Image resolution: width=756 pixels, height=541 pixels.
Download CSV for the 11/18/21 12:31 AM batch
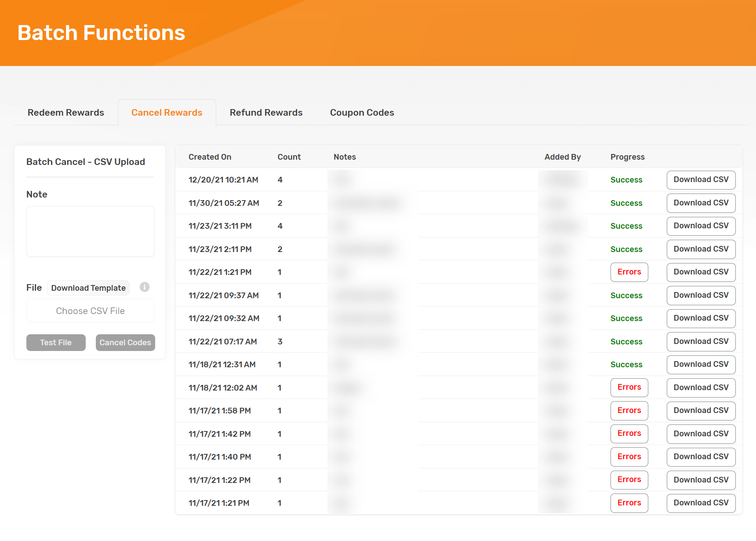coord(701,364)
